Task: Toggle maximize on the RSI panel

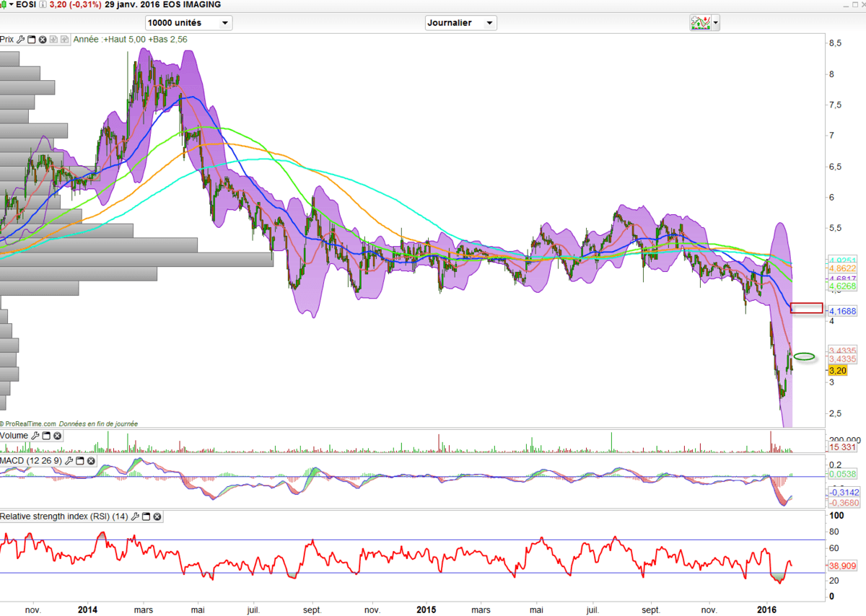Action: pyautogui.click(x=146, y=516)
